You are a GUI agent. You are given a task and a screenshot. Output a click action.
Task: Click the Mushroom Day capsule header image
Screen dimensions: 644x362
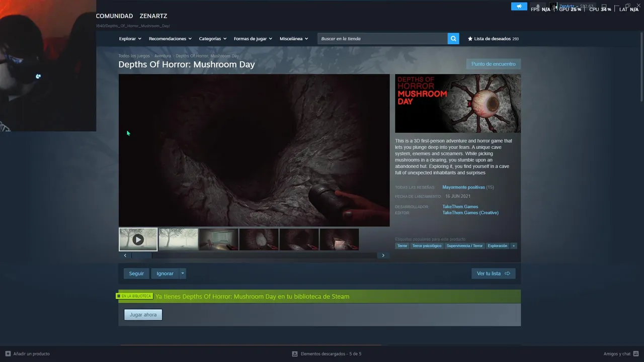tap(458, 104)
